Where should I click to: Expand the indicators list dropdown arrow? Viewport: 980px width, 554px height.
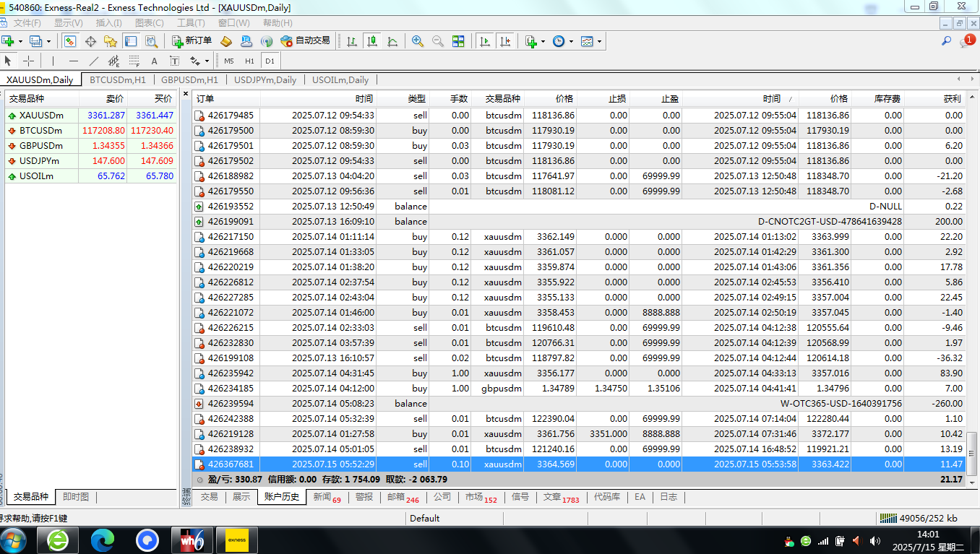click(543, 41)
